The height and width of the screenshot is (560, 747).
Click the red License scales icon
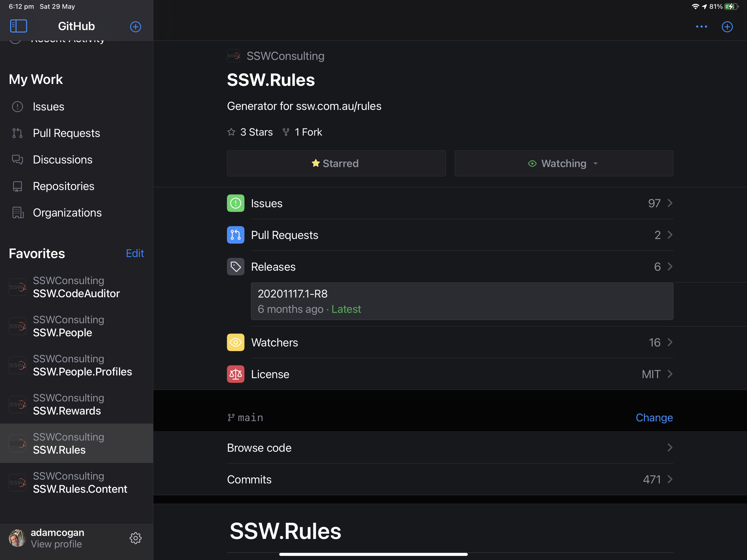pos(235,374)
